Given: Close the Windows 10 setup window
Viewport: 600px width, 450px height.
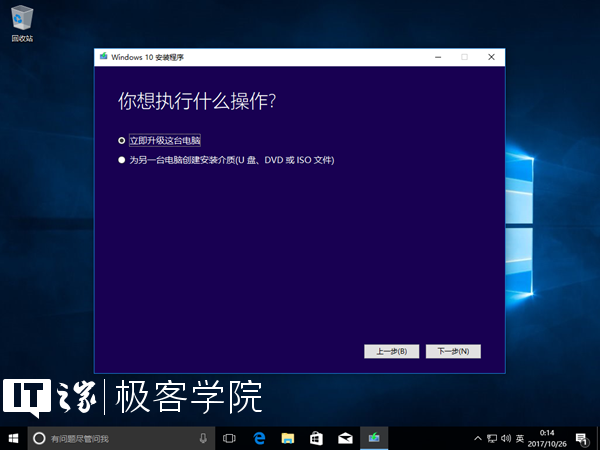Looking at the screenshot, I should tap(491, 57).
